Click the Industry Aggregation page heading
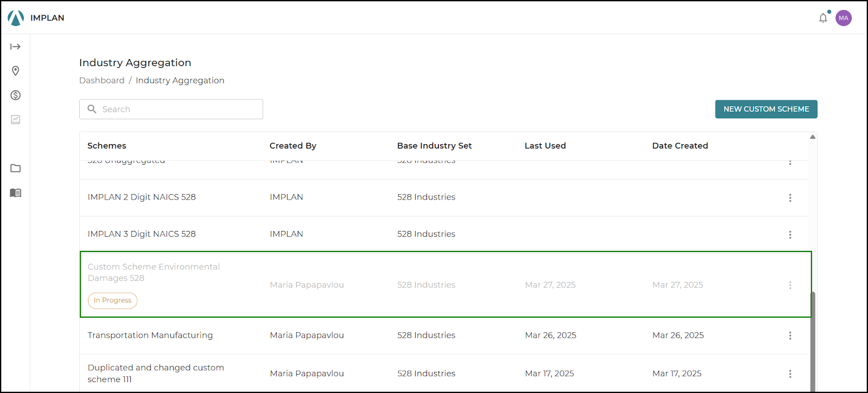The height and width of the screenshot is (393, 868). 135,63
